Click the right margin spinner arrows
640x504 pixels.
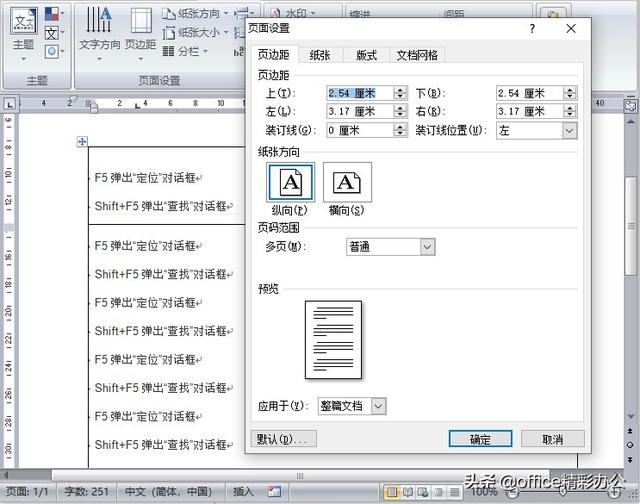pyautogui.click(x=570, y=111)
